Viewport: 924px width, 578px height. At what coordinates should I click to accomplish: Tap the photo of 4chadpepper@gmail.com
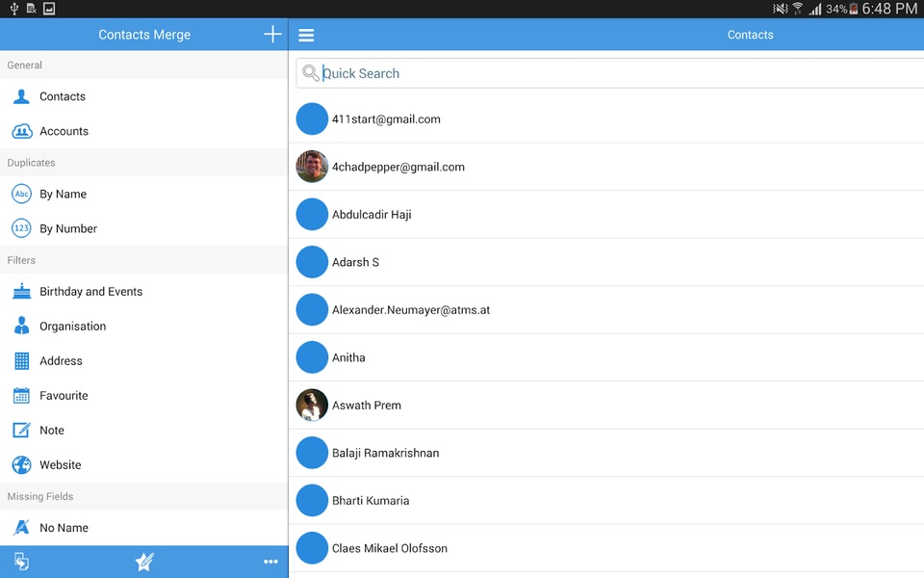(x=312, y=167)
